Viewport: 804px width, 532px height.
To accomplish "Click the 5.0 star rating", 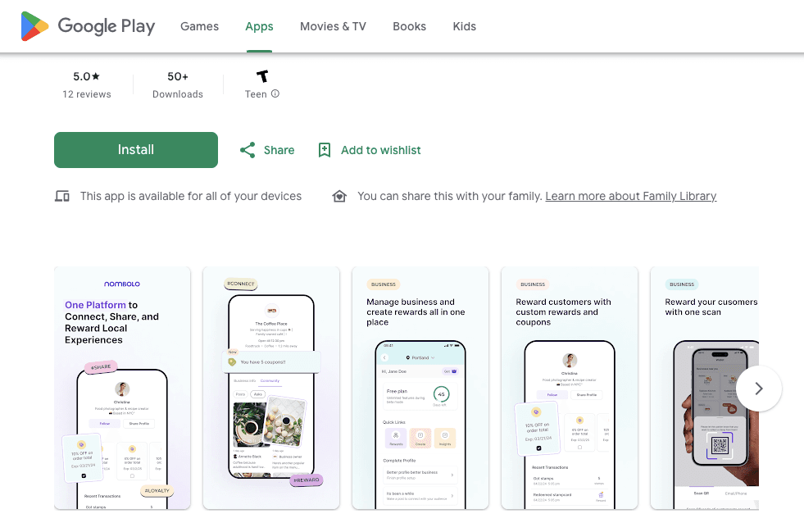I will coord(87,76).
